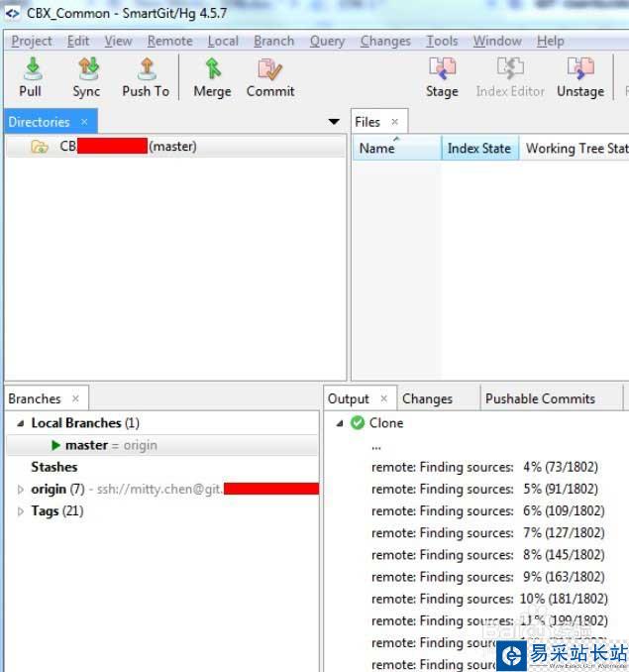629x672 pixels.
Task: Click the '...' line under Clone
Action: point(376,448)
